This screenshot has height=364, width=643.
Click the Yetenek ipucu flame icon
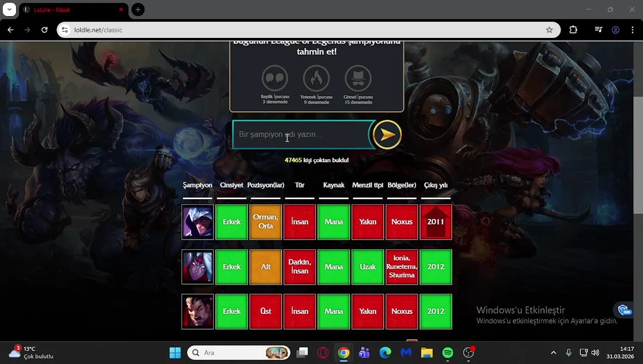pos(316,78)
